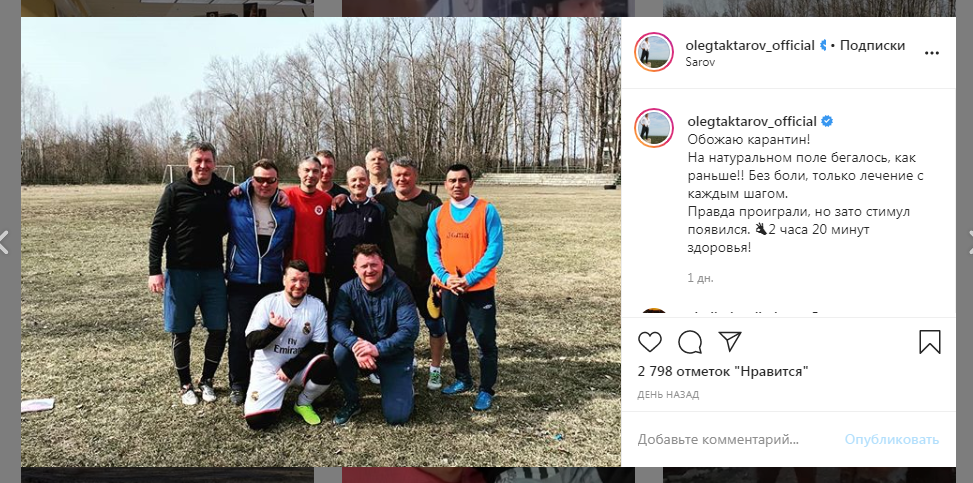Open olegtaktarov_official username above the caption
973x483 pixels.
pyautogui.click(x=753, y=121)
